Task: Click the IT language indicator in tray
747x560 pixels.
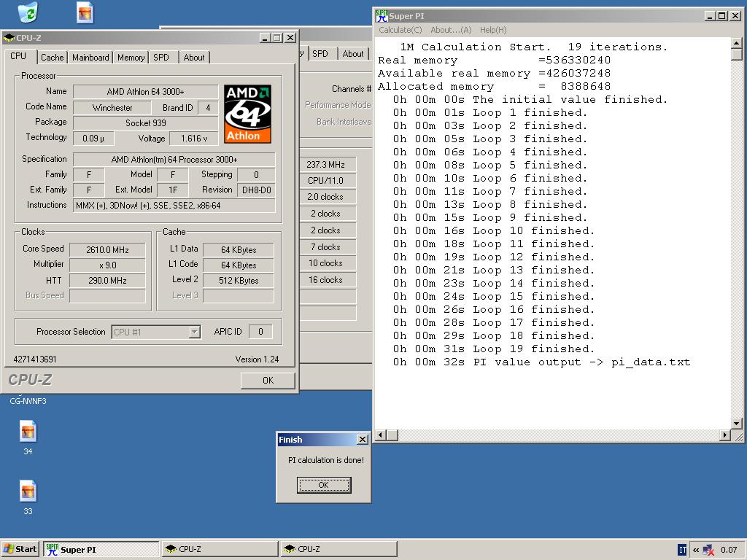Action: pyautogui.click(x=682, y=550)
